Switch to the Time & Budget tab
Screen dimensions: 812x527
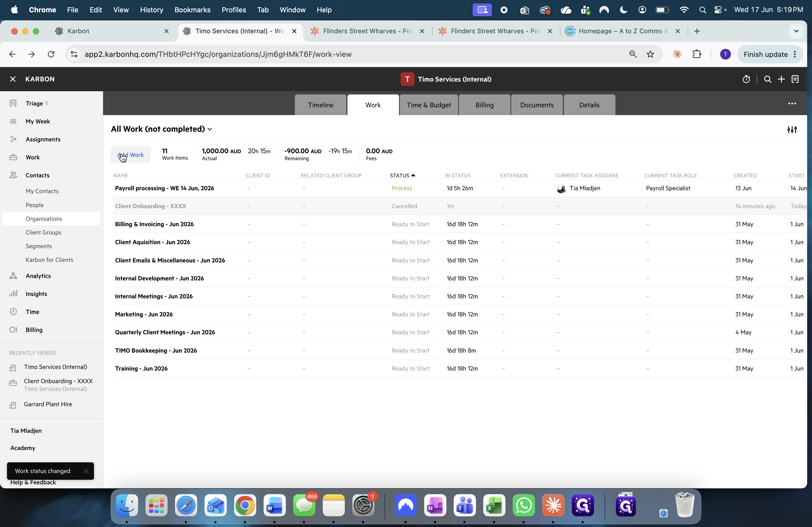[429, 105]
